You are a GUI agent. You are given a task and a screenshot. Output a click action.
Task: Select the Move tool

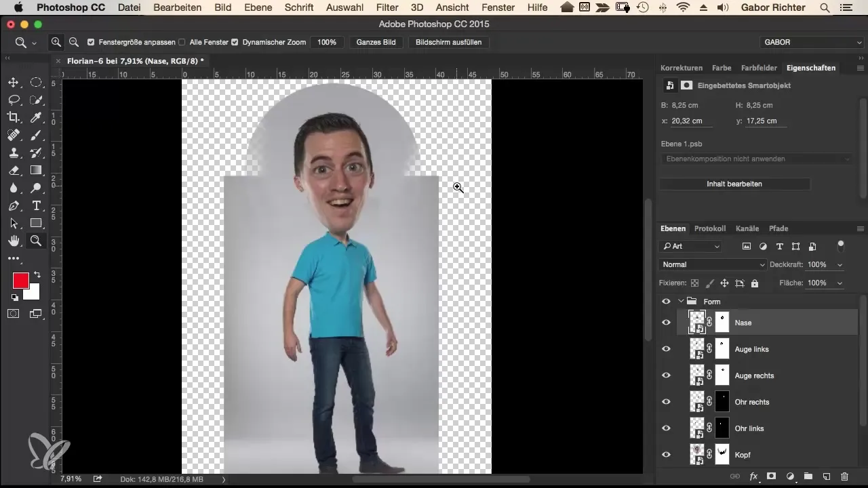[x=14, y=82]
